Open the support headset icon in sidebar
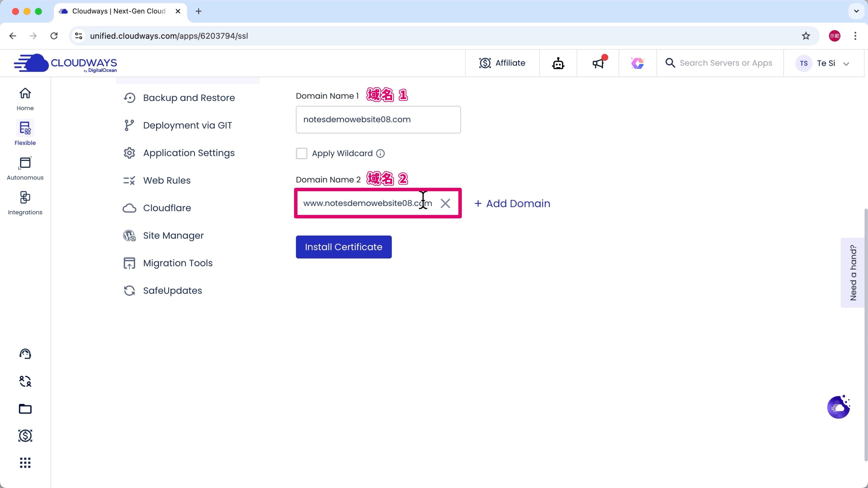This screenshot has height=488, width=868. pyautogui.click(x=25, y=354)
